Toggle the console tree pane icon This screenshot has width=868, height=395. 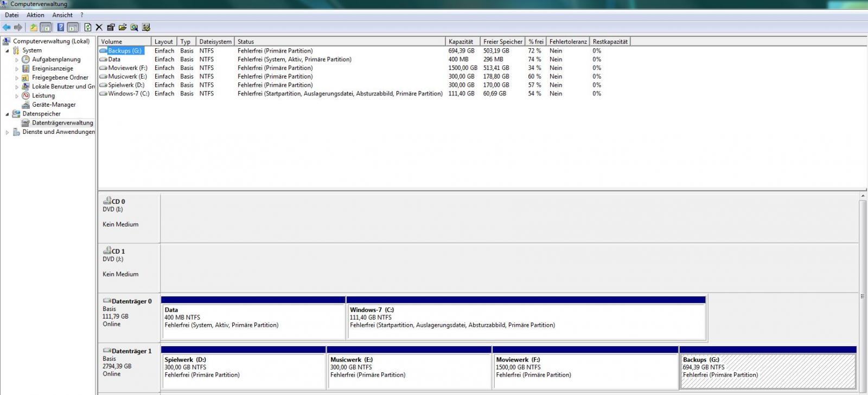coord(46,27)
